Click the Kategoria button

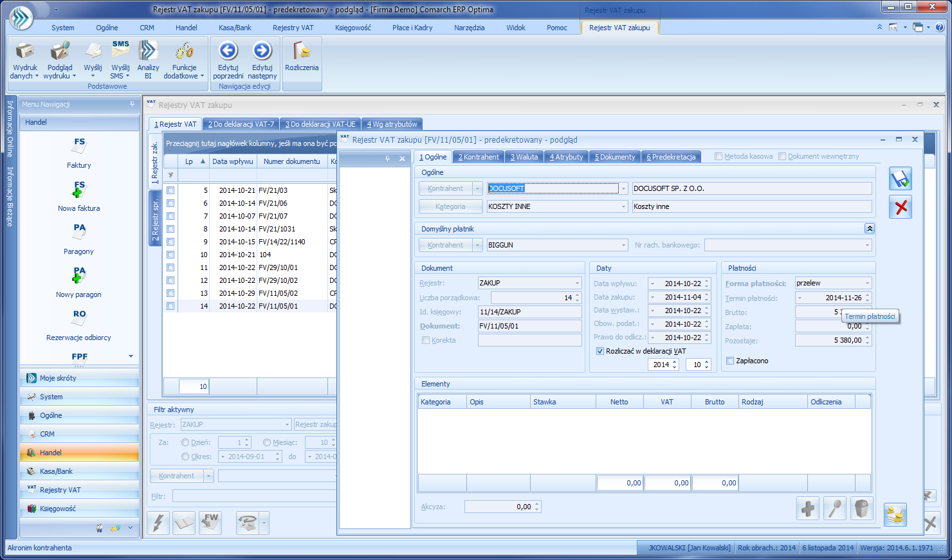tap(450, 206)
